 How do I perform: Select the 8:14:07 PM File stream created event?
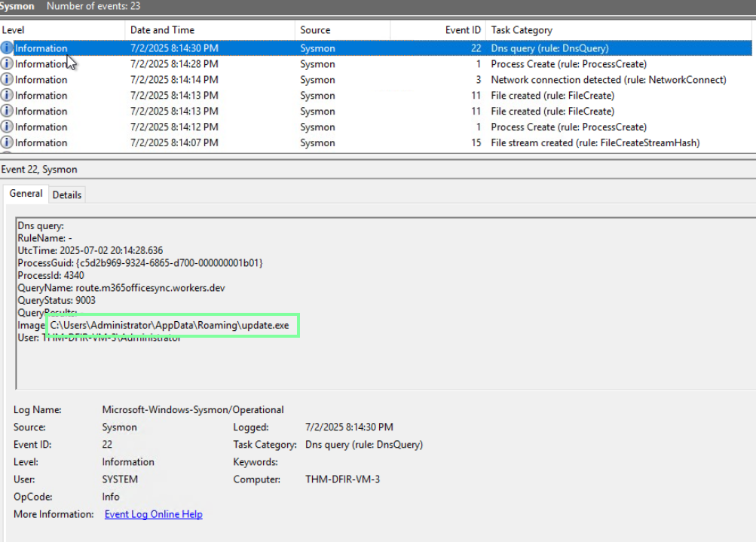pyautogui.click(x=595, y=143)
